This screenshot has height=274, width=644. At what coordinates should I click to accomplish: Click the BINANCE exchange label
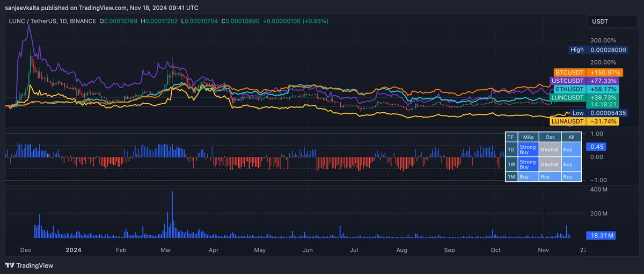point(83,21)
